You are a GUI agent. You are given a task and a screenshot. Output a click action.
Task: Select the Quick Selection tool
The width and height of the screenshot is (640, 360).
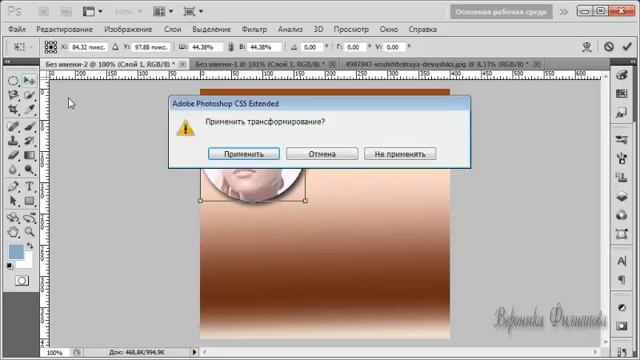coord(29,95)
